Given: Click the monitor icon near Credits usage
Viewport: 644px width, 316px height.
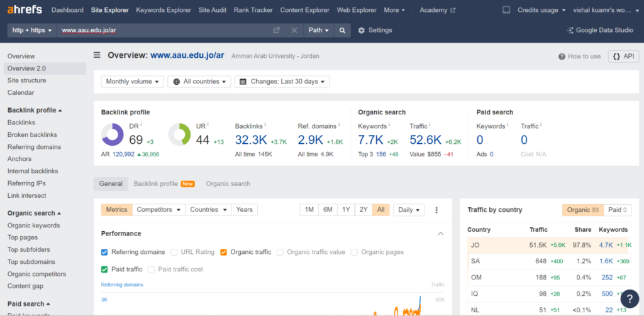Looking at the screenshot, I should 506,10.
